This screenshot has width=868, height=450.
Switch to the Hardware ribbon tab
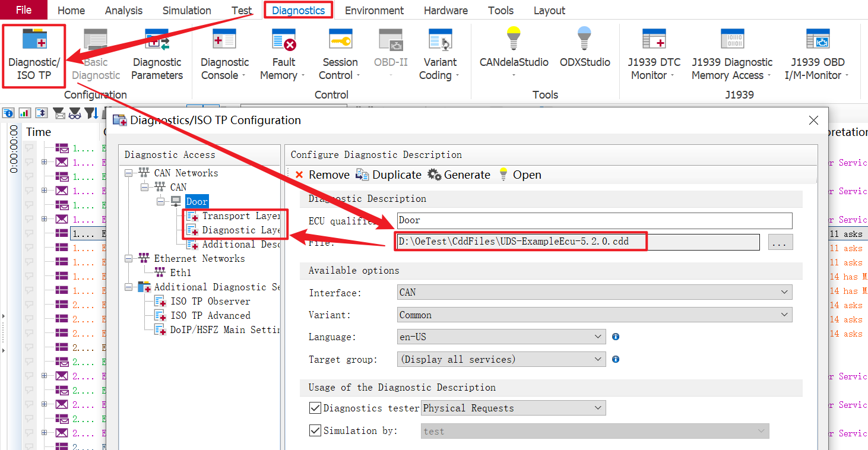coord(446,10)
